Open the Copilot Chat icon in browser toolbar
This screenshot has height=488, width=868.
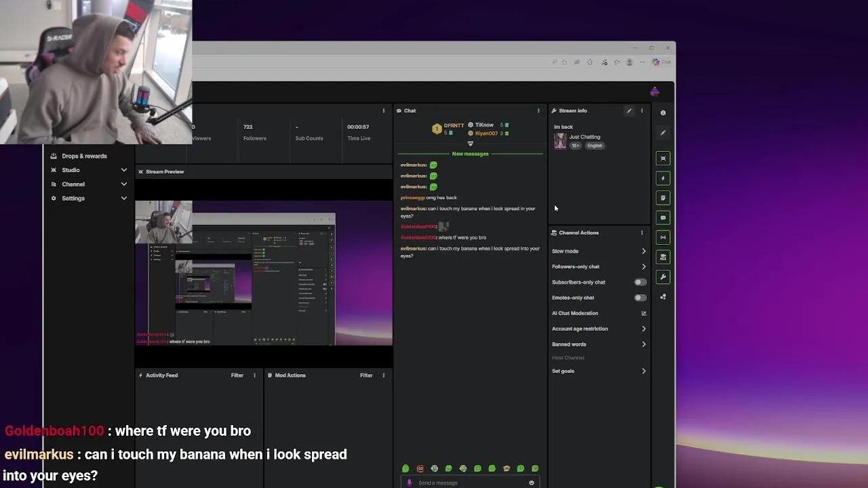pyautogui.click(x=661, y=62)
